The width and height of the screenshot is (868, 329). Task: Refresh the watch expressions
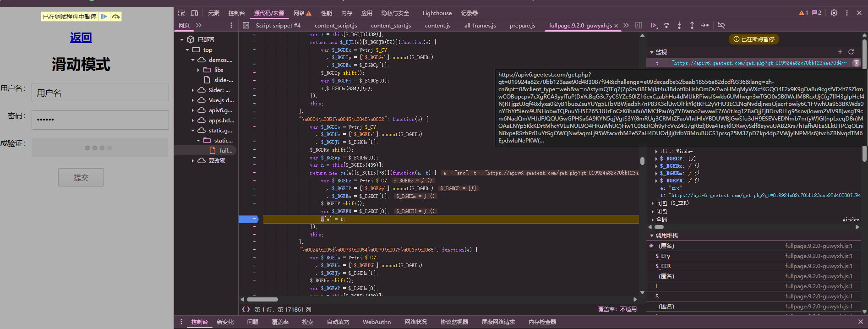(x=851, y=52)
